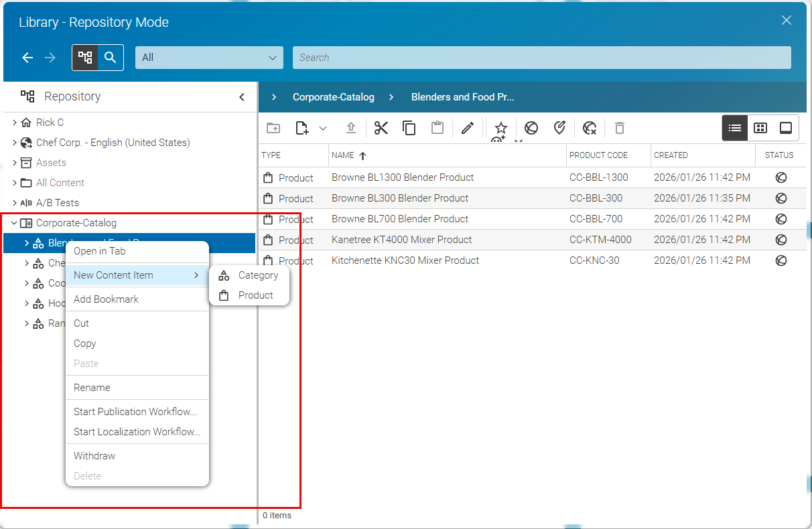Click the withdraw globe-with-x toolbar icon
The image size is (812, 529).
click(589, 128)
